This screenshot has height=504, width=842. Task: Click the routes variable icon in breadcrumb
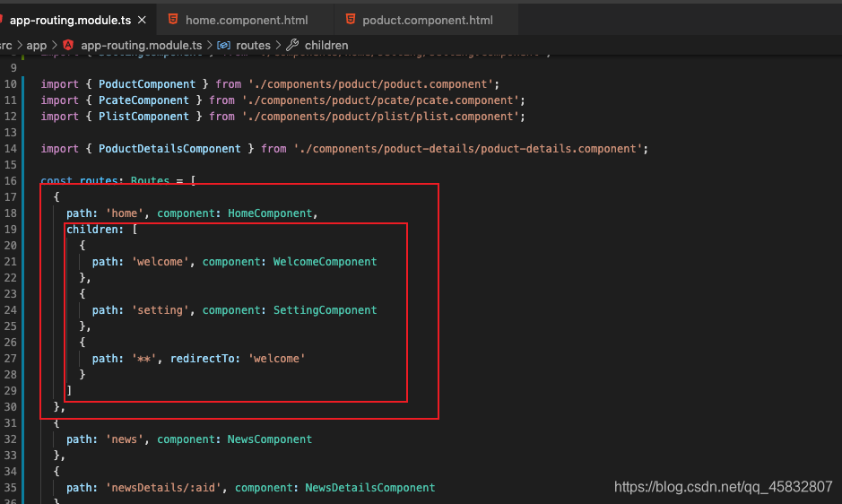tap(223, 45)
